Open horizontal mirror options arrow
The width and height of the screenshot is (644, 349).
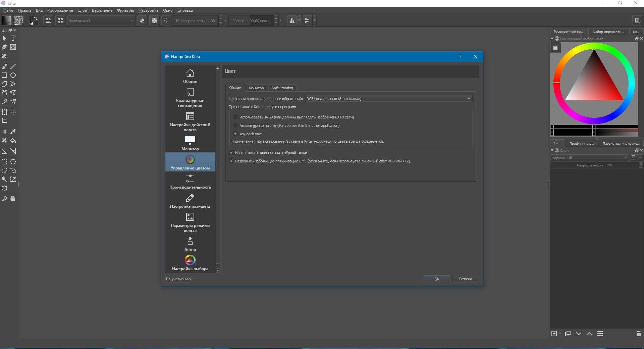pos(299,20)
